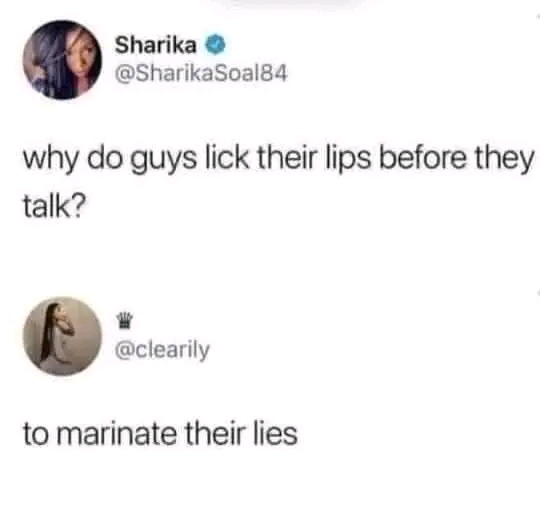
Task: Click the word 'talk?' in Sharika's tweet
Action: point(54,206)
